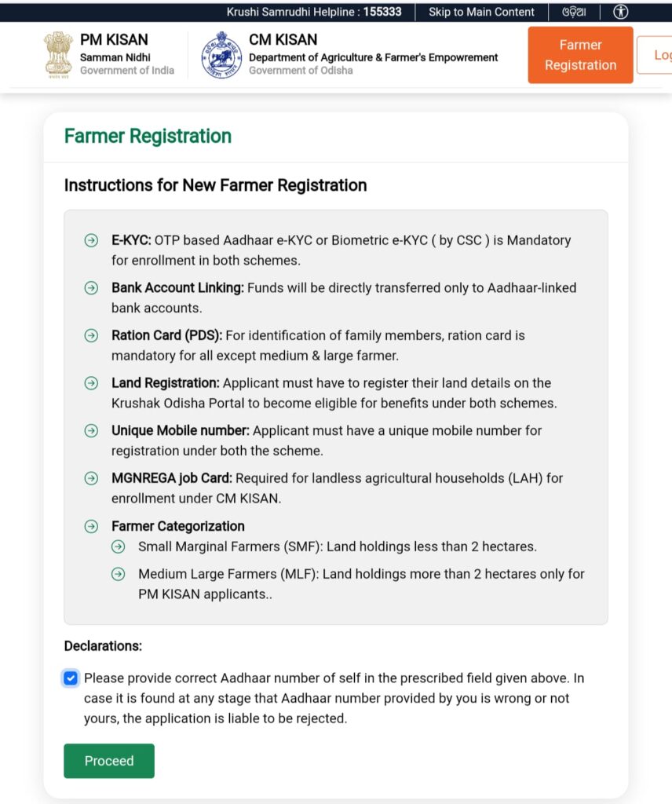Follow the Skip to Main Content link

click(x=481, y=12)
